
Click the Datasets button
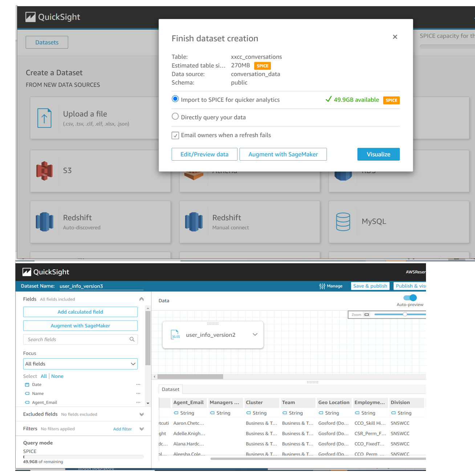47,43
